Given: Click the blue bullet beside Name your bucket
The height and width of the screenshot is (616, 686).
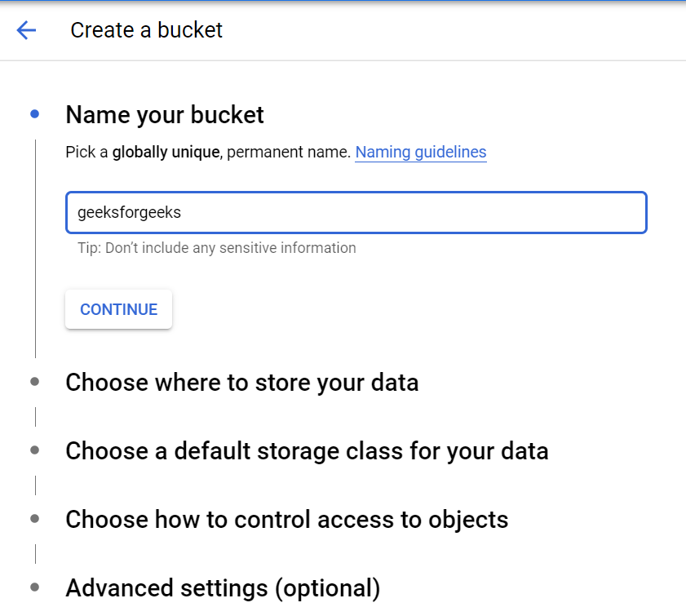Looking at the screenshot, I should point(34,114).
